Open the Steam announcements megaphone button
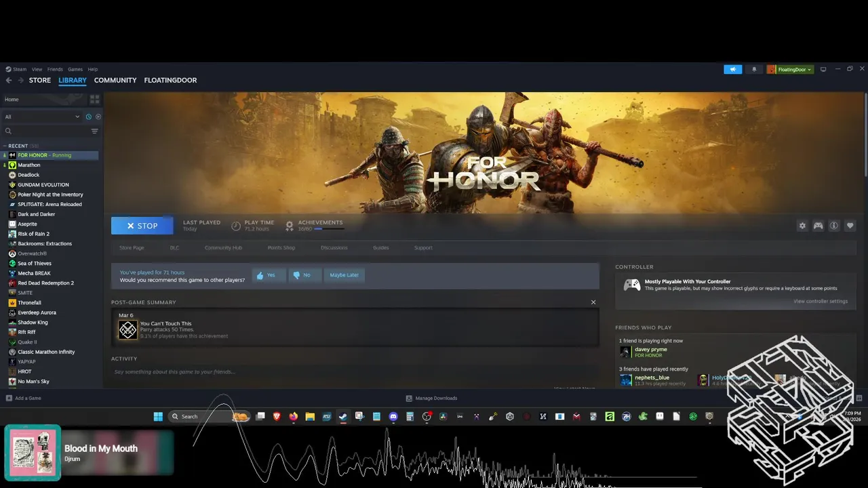This screenshot has width=868, height=488. click(732, 69)
